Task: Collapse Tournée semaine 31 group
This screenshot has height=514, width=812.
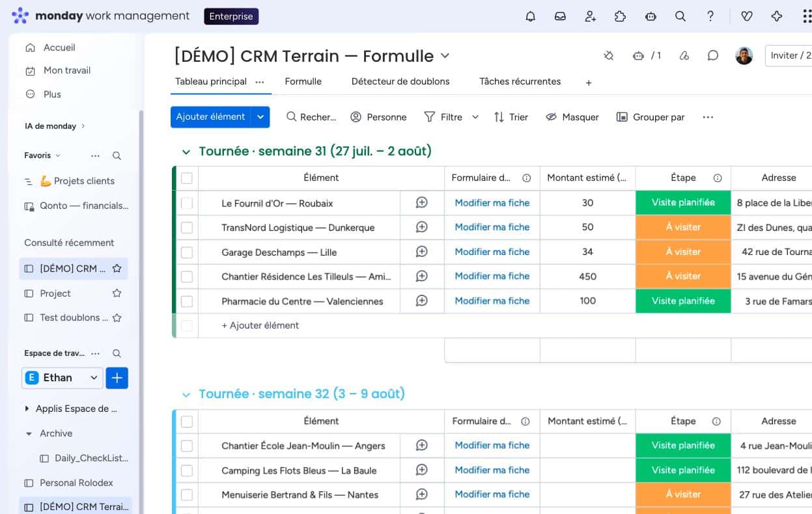Action: pos(186,152)
